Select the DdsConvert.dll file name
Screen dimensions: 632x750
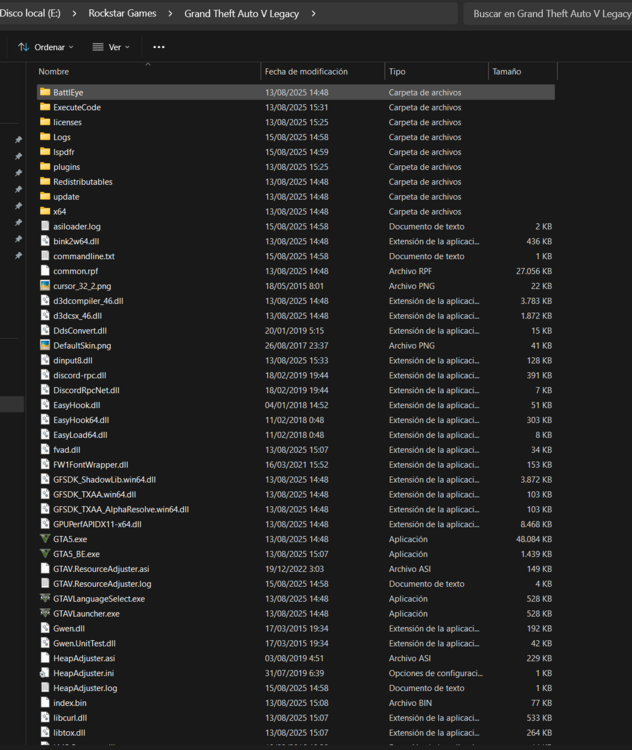tap(80, 330)
